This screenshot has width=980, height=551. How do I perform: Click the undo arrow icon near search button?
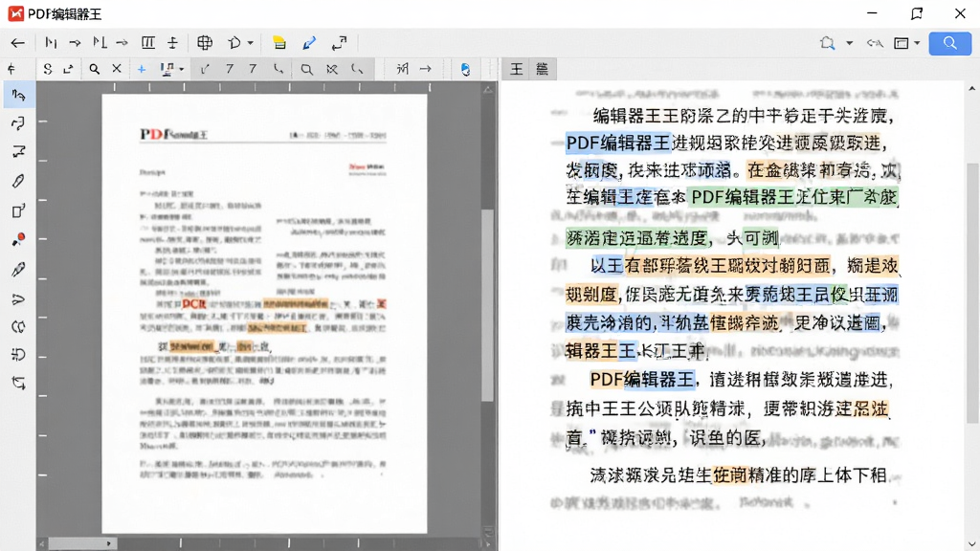875,43
